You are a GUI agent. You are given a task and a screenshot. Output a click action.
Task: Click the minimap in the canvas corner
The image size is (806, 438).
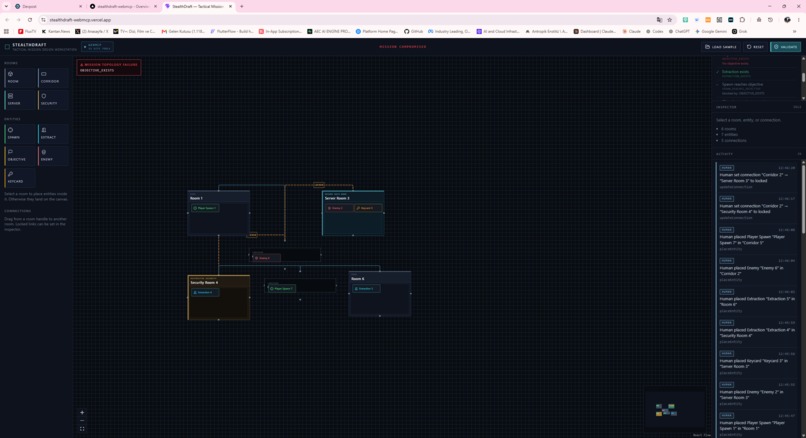[x=674, y=409]
